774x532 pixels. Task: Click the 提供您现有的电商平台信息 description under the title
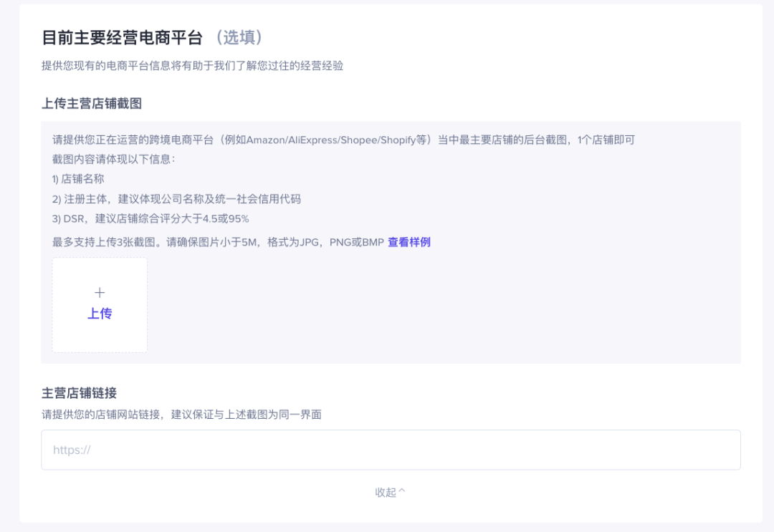(192, 66)
